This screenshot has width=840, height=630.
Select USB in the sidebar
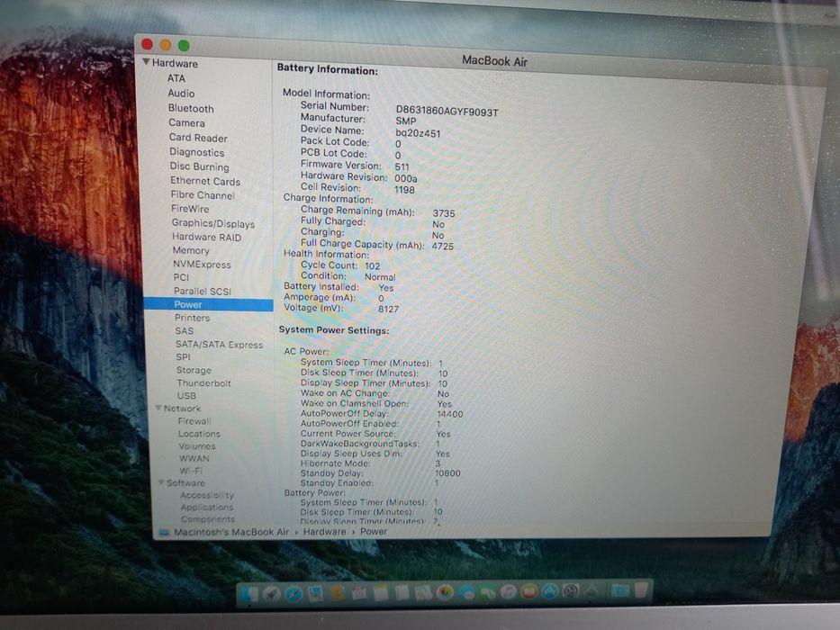coord(186,396)
